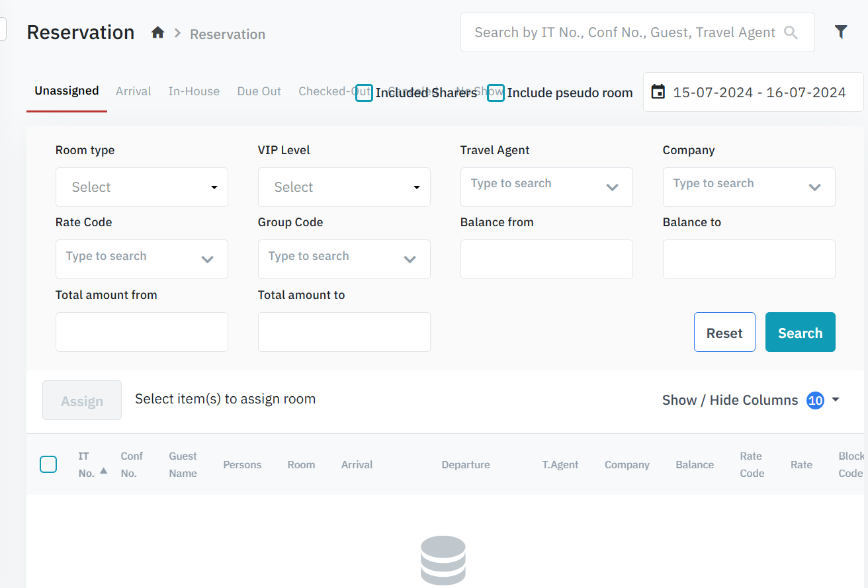Select the In-House tab
The image size is (868, 588).
point(194,91)
